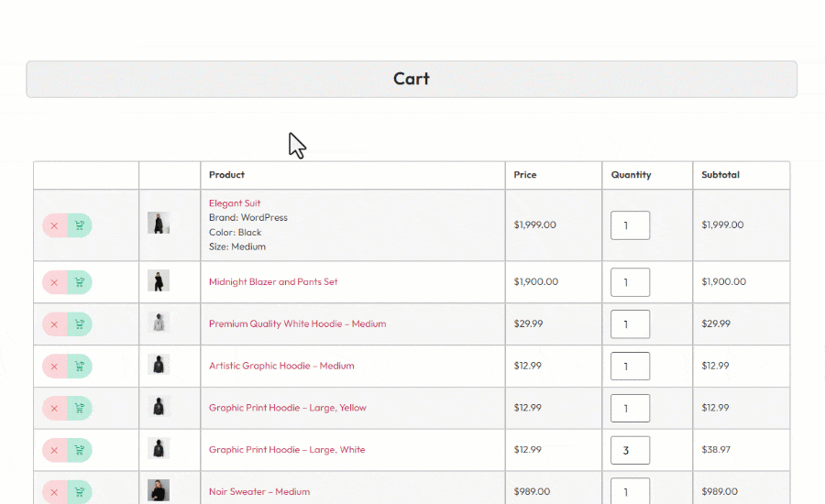This screenshot has width=825, height=504.
Task: Open the Elegant Suit product link
Action: click(235, 203)
